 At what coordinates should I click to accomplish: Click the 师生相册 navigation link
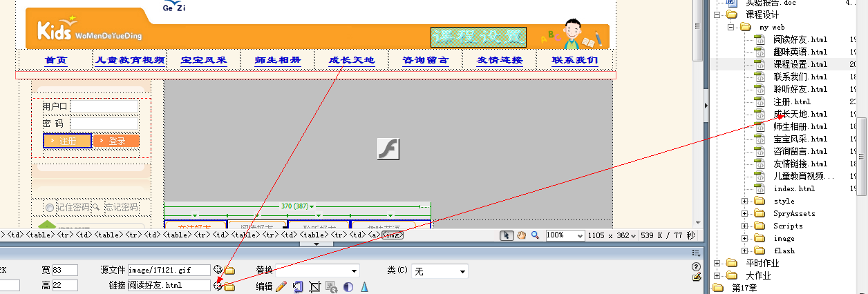pos(278,61)
